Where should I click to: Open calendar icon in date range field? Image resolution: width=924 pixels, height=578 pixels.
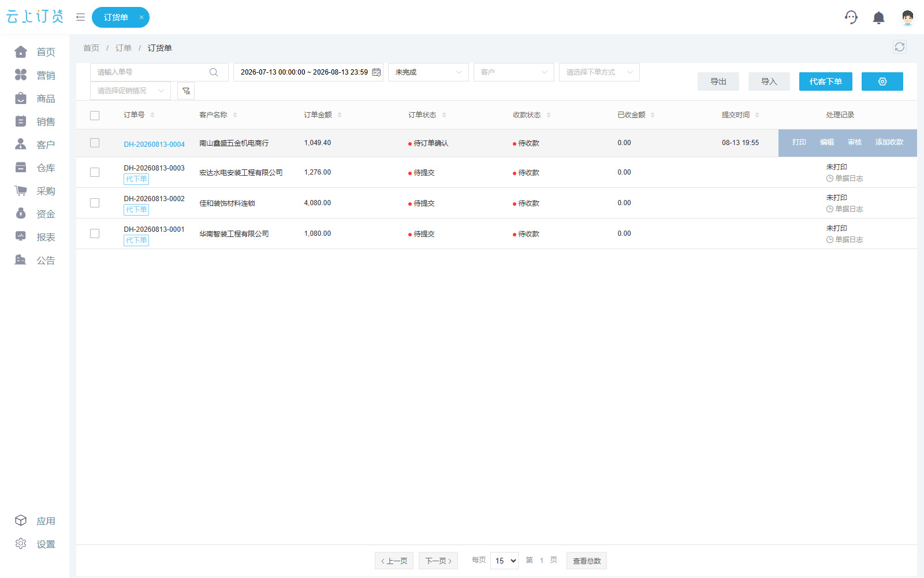point(377,72)
